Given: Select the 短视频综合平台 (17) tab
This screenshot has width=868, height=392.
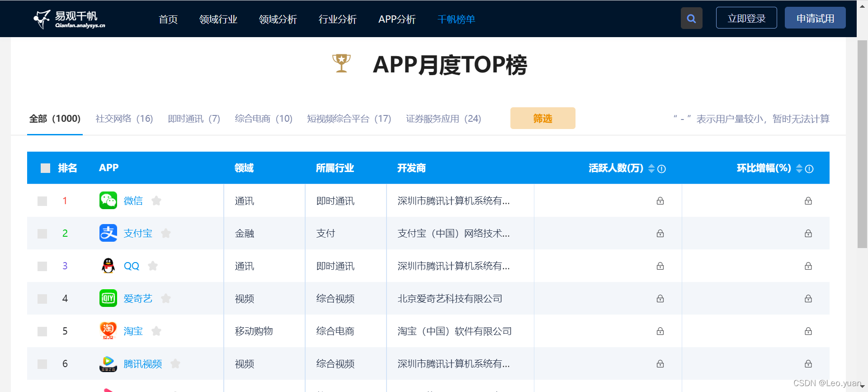Looking at the screenshot, I should click(x=349, y=119).
